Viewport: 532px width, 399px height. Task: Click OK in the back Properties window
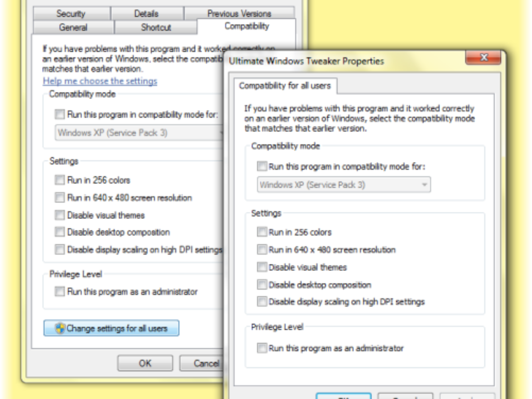[x=145, y=364]
